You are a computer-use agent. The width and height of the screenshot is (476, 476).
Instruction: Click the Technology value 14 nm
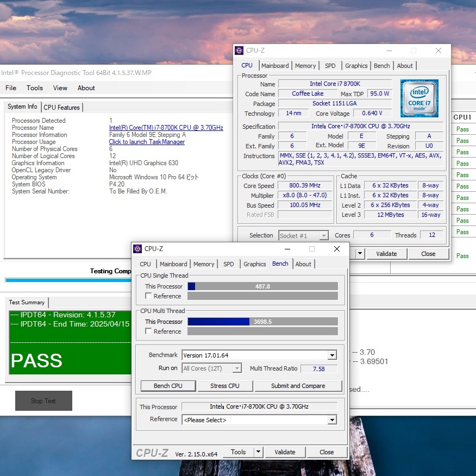coord(293,113)
